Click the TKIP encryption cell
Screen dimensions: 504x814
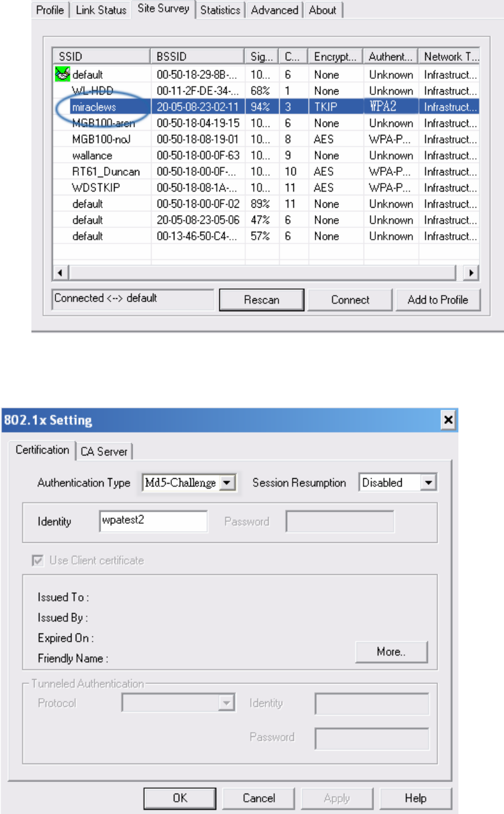click(336, 107)
